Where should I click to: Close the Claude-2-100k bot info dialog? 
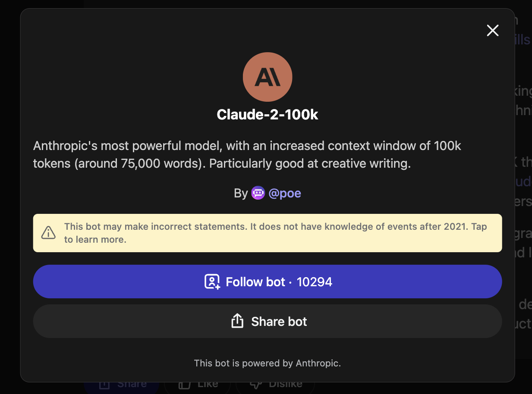[492, 30]
